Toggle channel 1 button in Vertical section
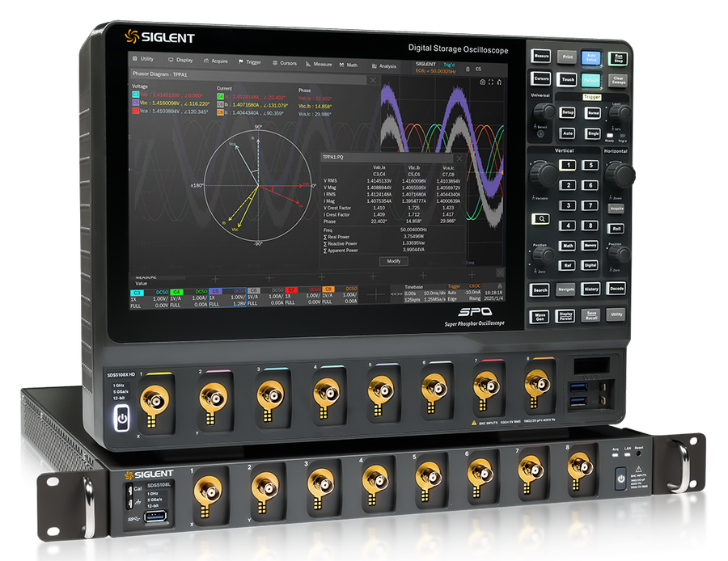 coord(569,165)
